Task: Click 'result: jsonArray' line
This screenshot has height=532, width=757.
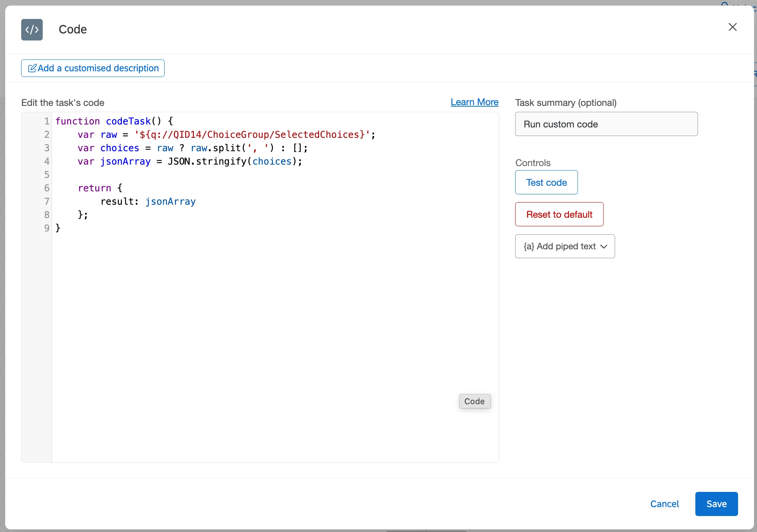Action: coord(148,202)
